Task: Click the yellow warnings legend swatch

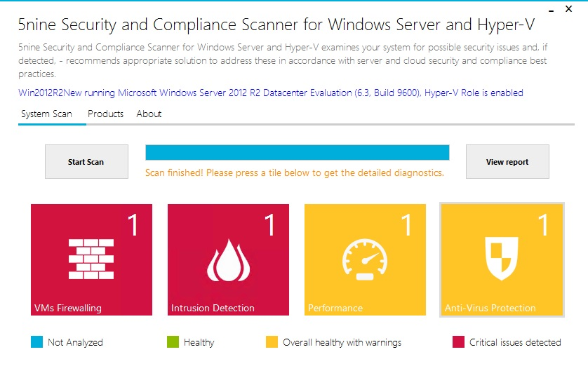Action: 272,342
